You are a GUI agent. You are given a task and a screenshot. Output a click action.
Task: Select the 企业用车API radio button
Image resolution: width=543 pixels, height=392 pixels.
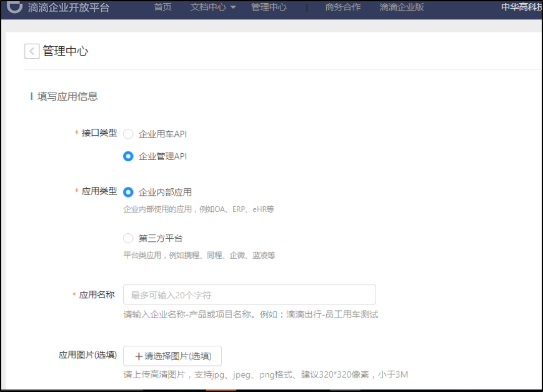click(x=128, y=134)
